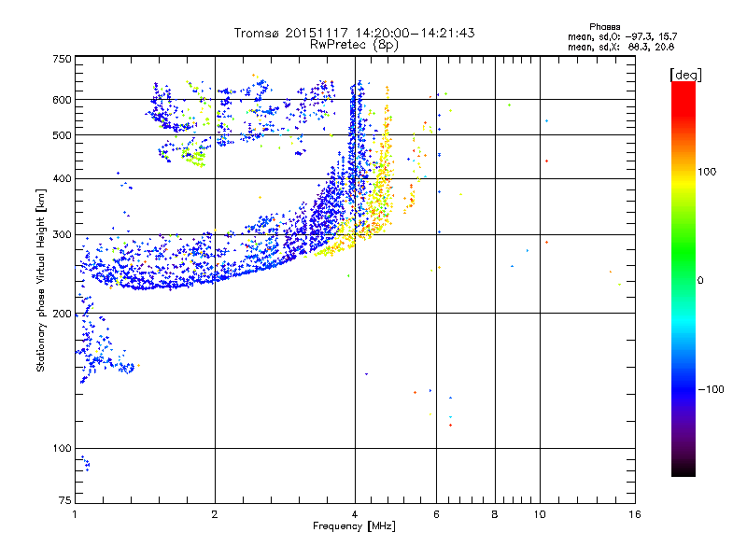Click the frequency axis tick label "1"
This screenshot has width=747, height=560.
[x=75, y=514]
